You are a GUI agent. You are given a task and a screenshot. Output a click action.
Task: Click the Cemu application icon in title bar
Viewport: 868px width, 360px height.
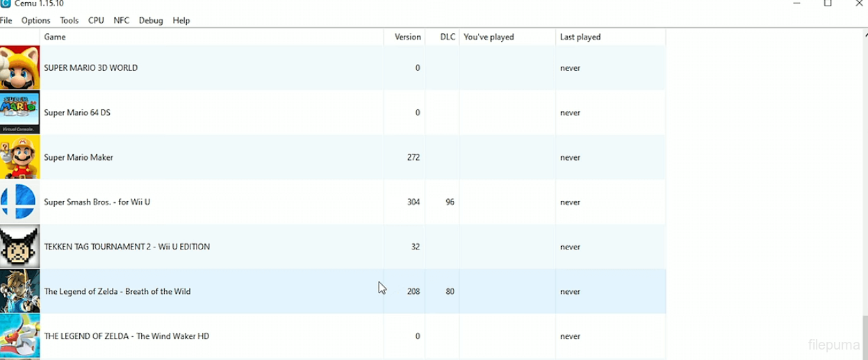click(6, 3)
